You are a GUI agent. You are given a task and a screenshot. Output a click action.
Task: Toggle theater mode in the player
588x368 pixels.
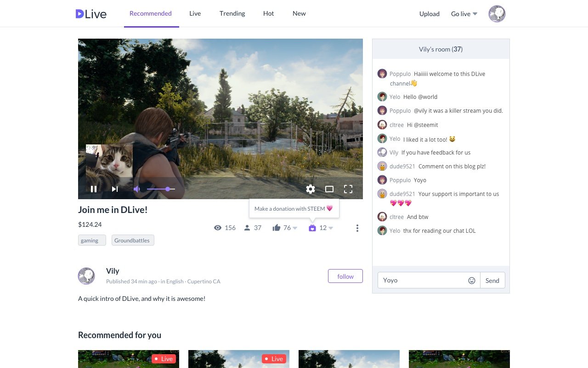tap(329, 189)
